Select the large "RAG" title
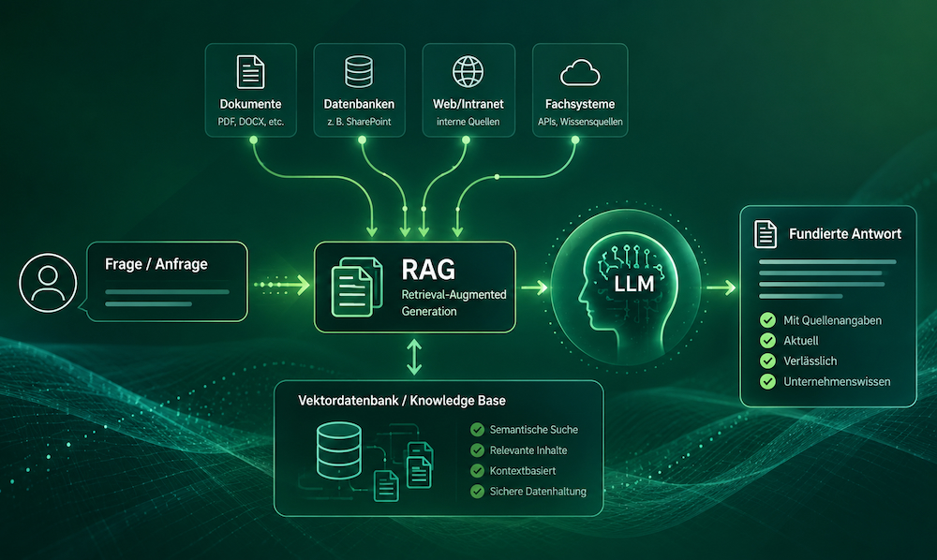Viewport: 937px width, 560px height. (428, 270)
